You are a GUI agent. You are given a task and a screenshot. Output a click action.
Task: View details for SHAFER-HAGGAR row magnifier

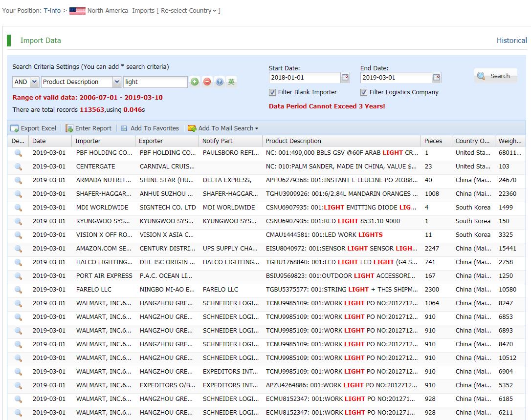18,194
